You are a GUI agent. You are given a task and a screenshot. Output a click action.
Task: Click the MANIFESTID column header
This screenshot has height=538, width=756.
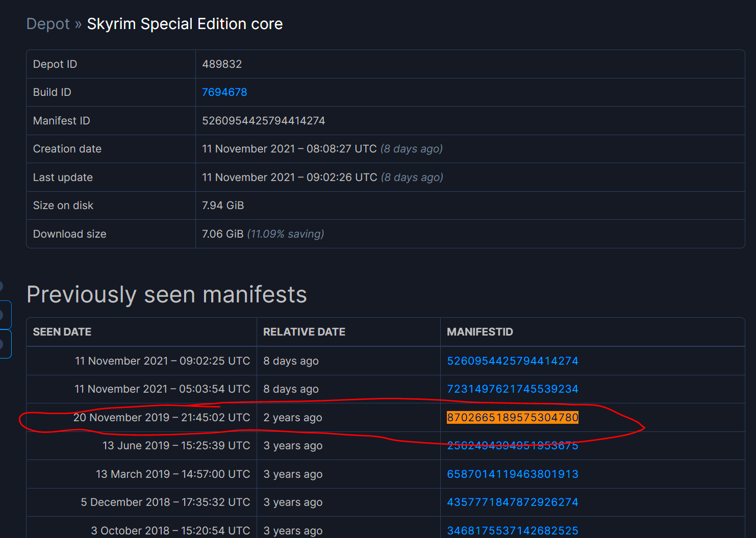(480, 332)
